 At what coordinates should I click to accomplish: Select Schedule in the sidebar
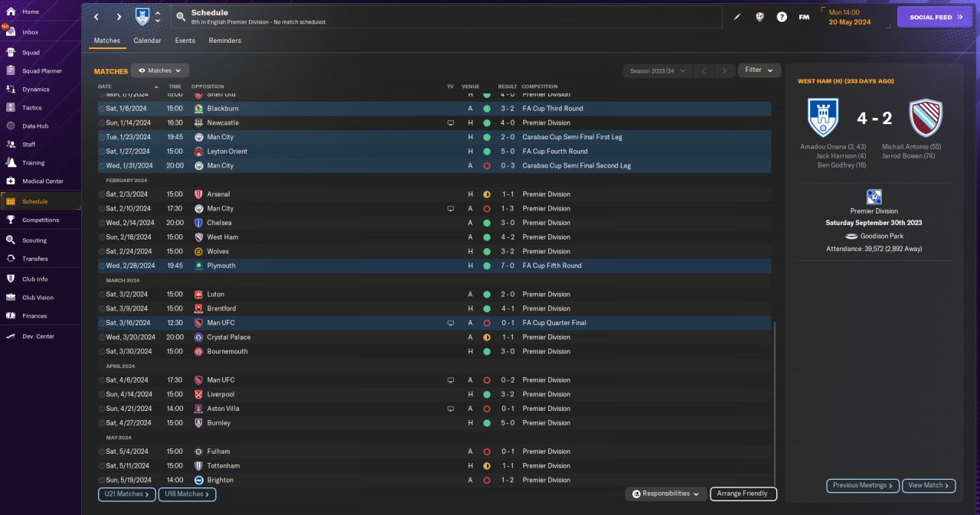pos(41,201)
